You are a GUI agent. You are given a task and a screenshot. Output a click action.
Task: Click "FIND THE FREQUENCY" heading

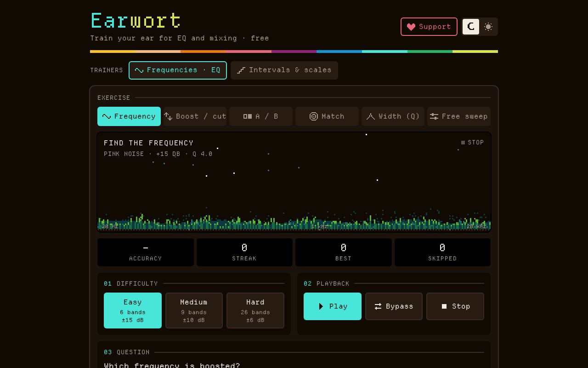[149, 143]
